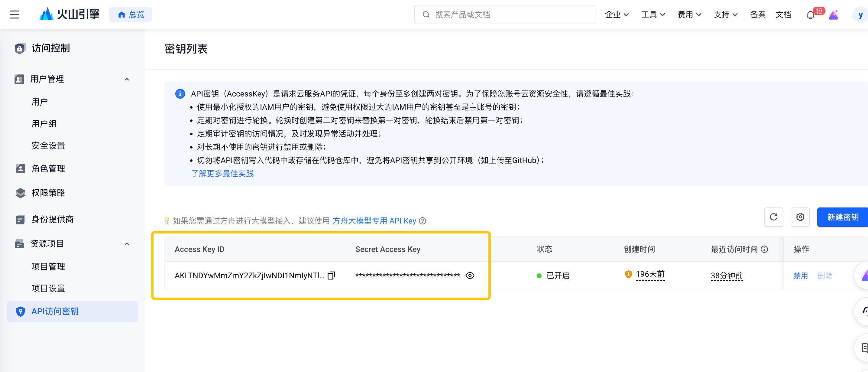The image size is (868, 372).
Task: Click the 火山引擎 logo
Action: click(x=70, y=14)
